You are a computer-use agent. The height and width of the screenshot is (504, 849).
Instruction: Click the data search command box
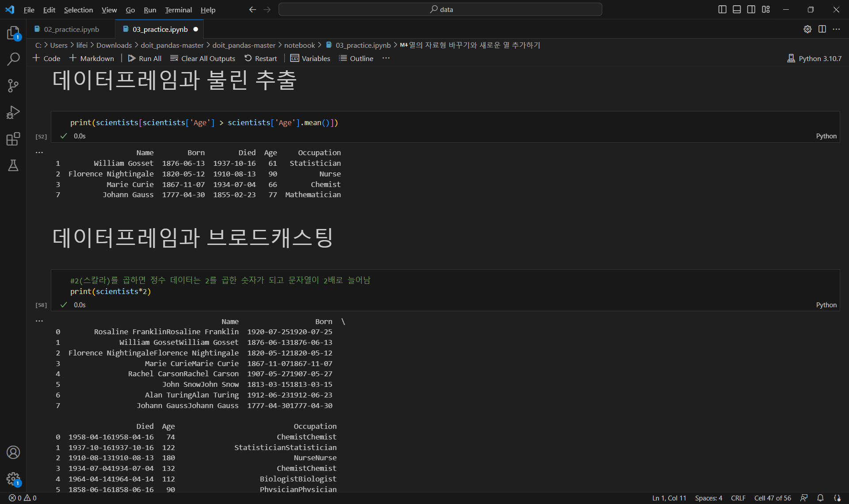[440, 9]
